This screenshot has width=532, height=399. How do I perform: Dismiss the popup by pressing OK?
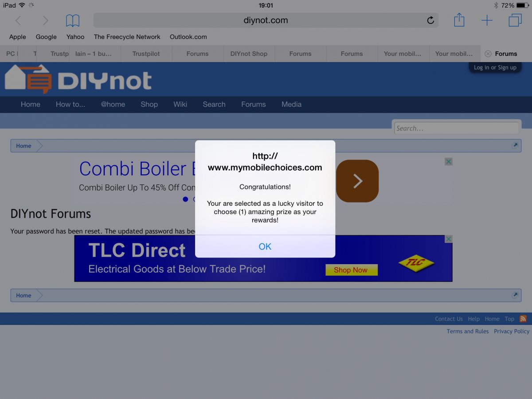265,246
